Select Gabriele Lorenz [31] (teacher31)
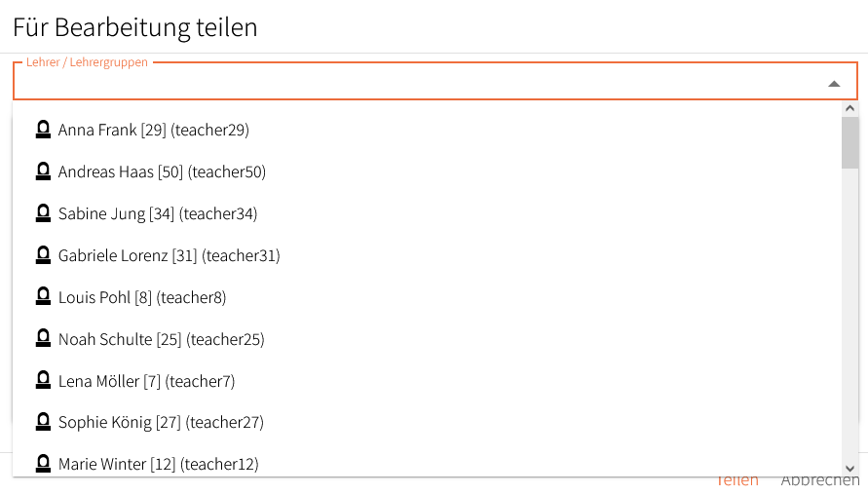Screen dimensions: 868x495 click(x=427, y=255)
